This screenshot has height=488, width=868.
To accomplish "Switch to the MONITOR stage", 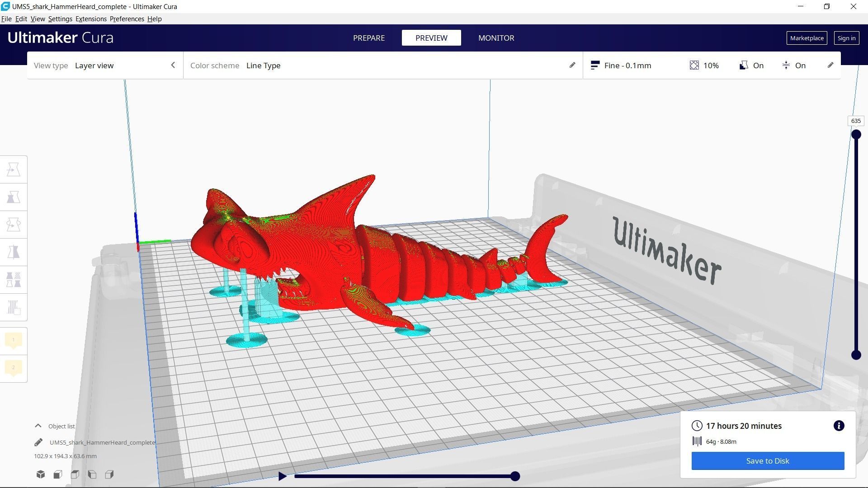I will 496,38.
